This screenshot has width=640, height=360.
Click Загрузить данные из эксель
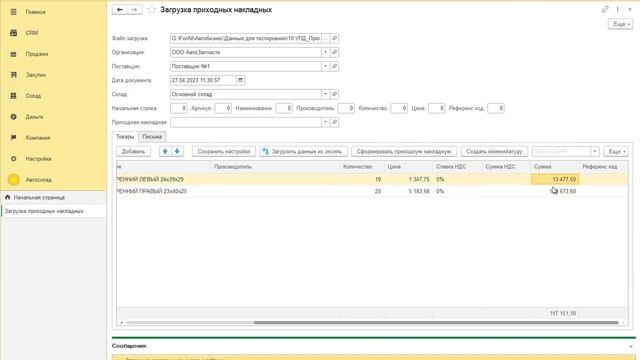click(x=303, y=151)
